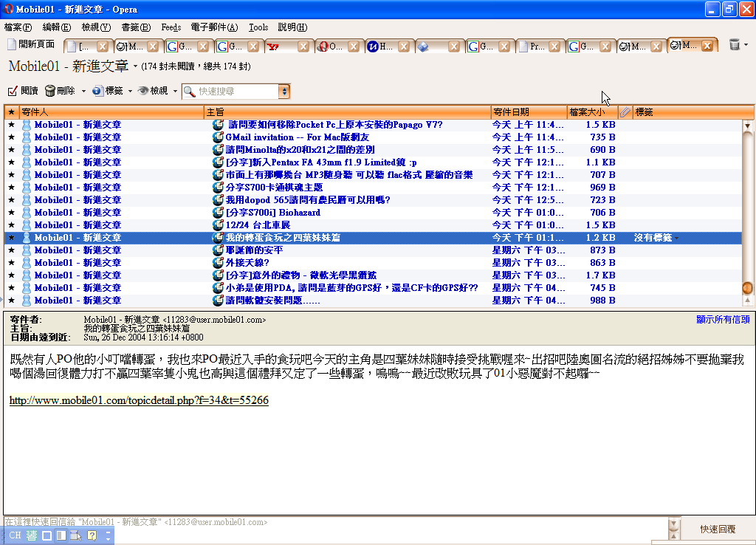Click the contact icon on the 分享S700卡通棋魂主題 row
756x545 pixels.
tap(27, 187)
